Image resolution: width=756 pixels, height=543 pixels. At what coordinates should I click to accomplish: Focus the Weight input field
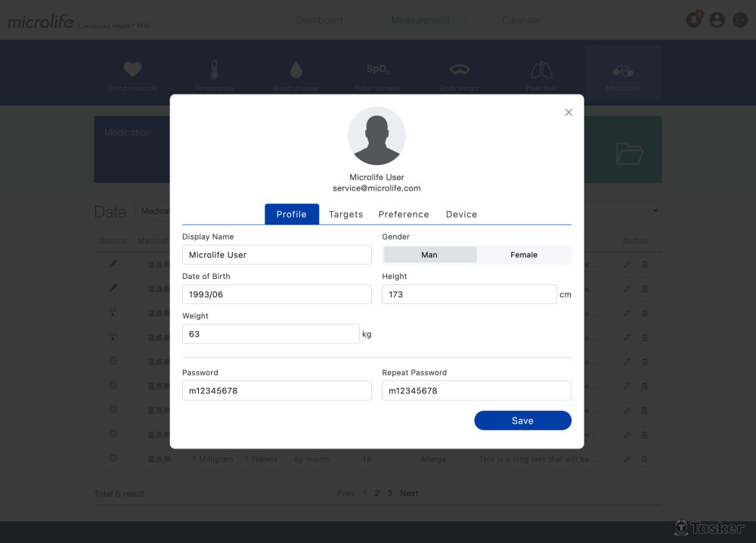click(x=271, y=334)
